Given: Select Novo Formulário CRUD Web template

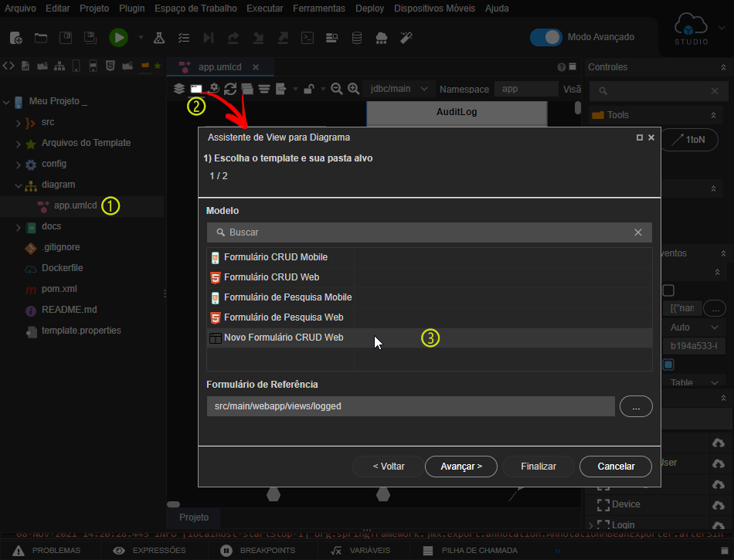Looking at the screenshot, I should coord(430,338).
